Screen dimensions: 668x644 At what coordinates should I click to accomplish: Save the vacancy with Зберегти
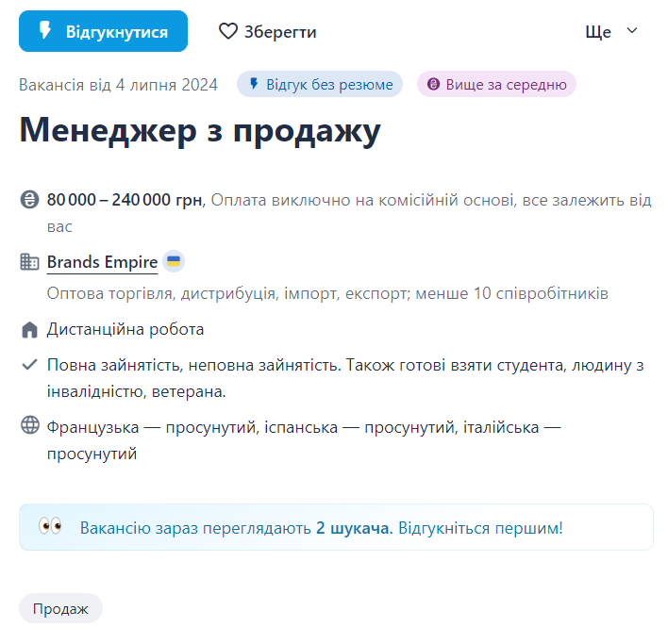(268, 31)
